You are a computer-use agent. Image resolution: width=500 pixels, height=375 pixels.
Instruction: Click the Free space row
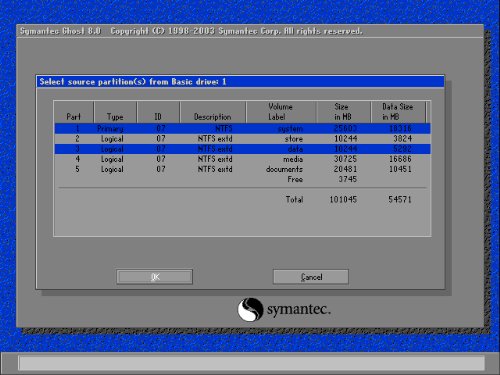(x=243, y=179)
